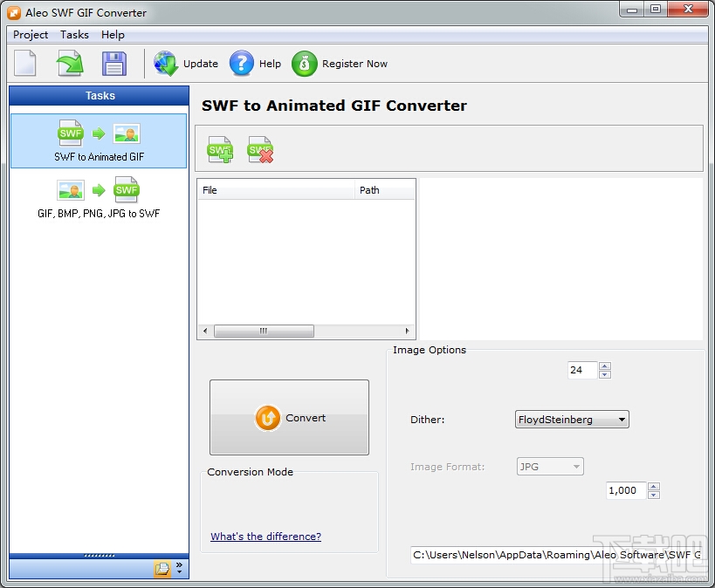Screen dimensions: 715x588
Task: Select SWF to Animated GIF task
Action: tap(99, 140)
